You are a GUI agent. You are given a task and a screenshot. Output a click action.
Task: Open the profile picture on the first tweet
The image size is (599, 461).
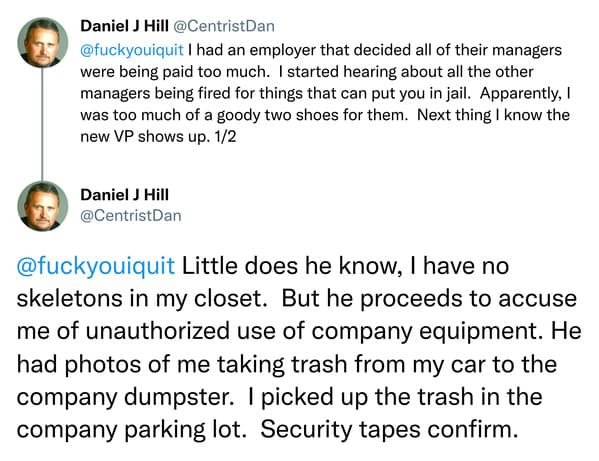click(x=43, y=42)
